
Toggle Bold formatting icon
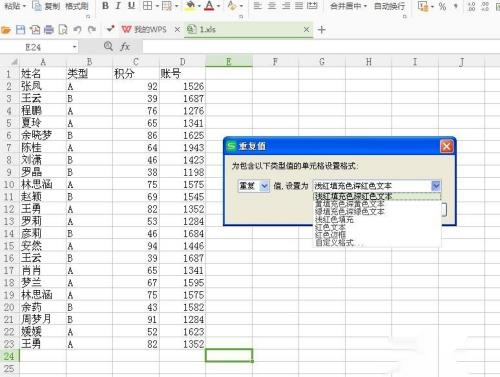point(105,6)
